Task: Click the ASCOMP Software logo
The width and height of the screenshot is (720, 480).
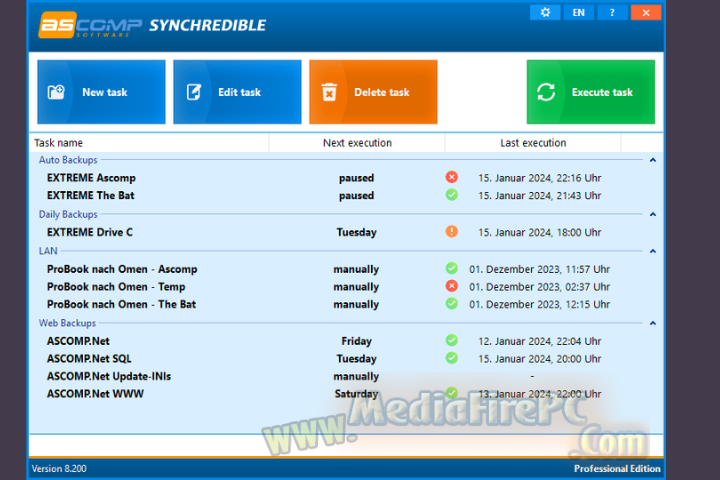Action: [90, 25]
